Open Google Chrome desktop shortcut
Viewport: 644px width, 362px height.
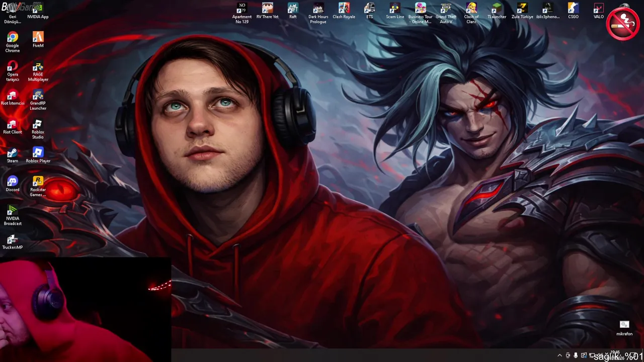click(13, 42)
